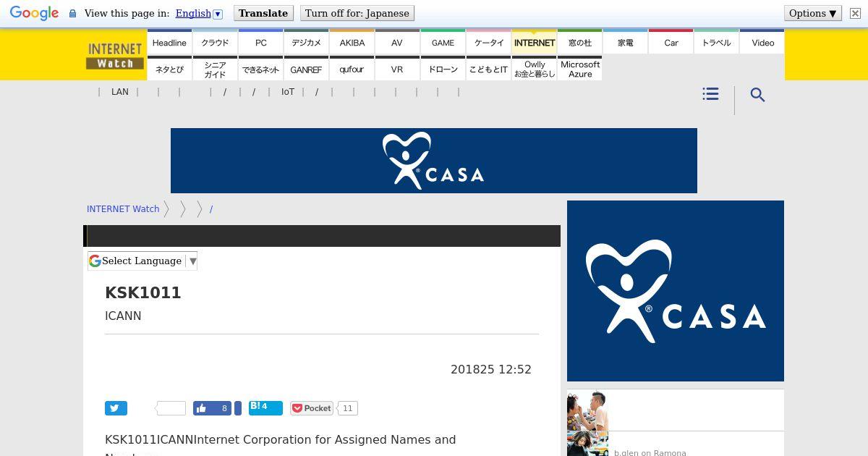This screenshot has height=456, width=868.
Task: Click the Google logo in translate bar
Action: (x=34, y=13)
